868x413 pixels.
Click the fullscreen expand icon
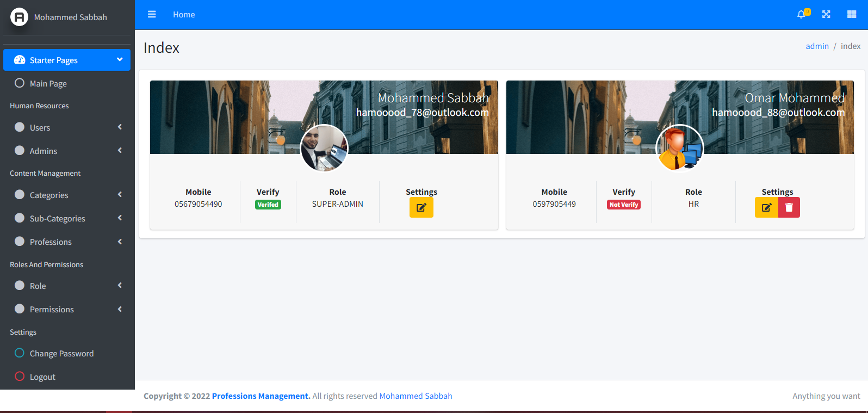(826, 15)
